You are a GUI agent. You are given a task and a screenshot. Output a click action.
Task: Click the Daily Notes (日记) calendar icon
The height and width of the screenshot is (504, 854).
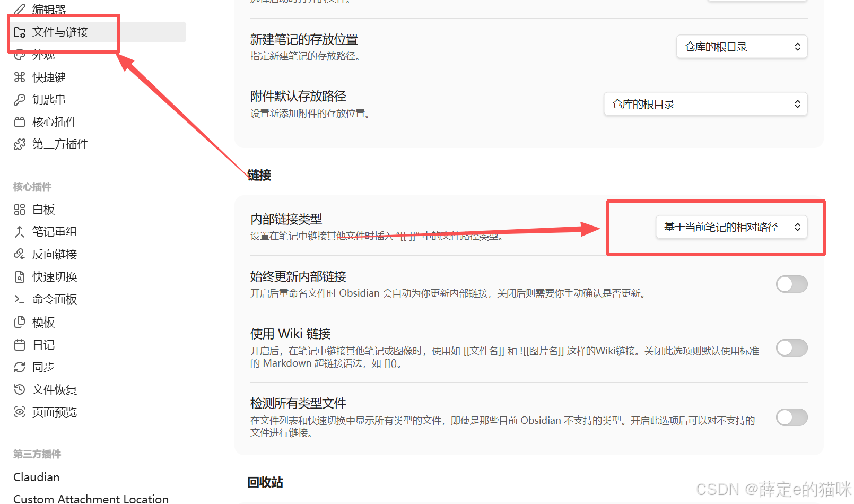coord(20,345)
